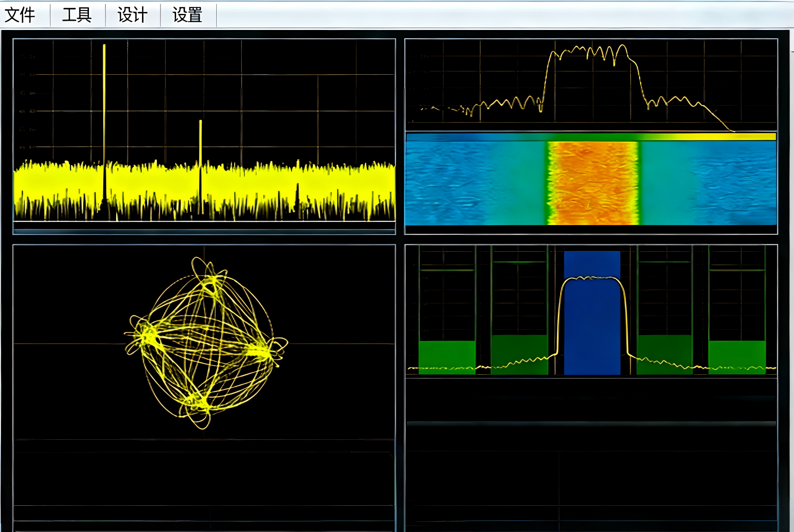Click the blue main channel band
794x532 pixels.
pyautogui.click(x=592, y=313)
